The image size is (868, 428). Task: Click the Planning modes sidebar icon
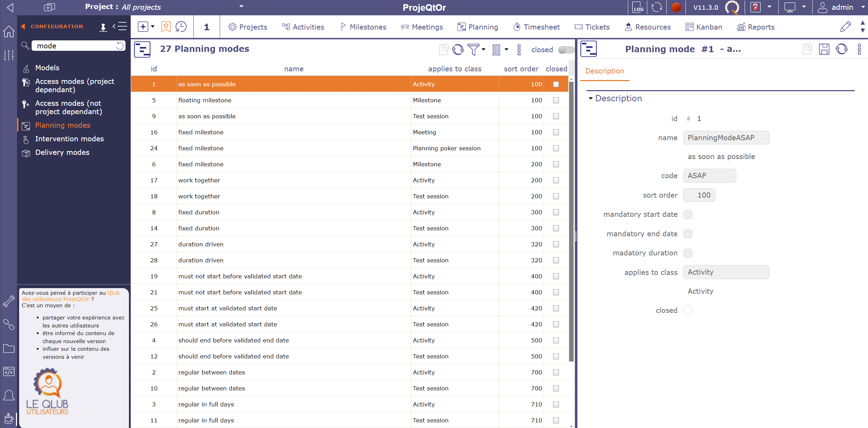25,125
